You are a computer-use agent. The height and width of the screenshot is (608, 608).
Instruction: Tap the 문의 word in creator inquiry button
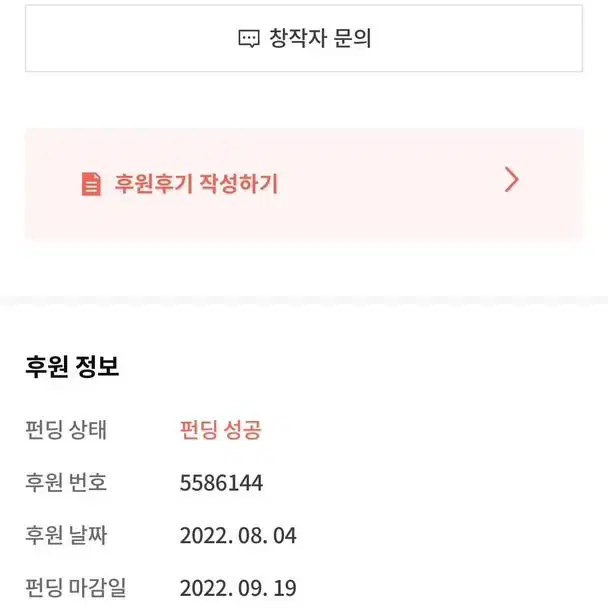(x=352, y=38)
